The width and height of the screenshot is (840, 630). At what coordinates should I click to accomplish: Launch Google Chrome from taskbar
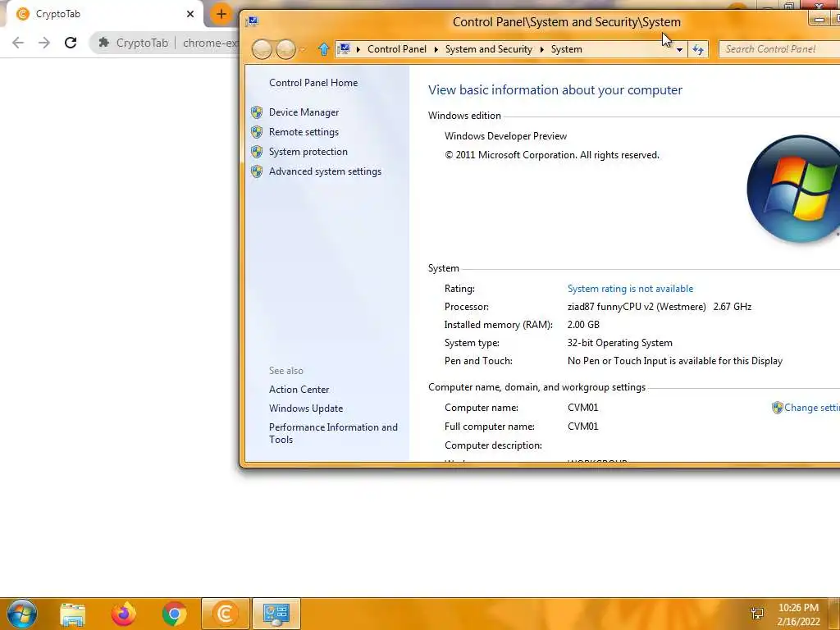(174, 614)
